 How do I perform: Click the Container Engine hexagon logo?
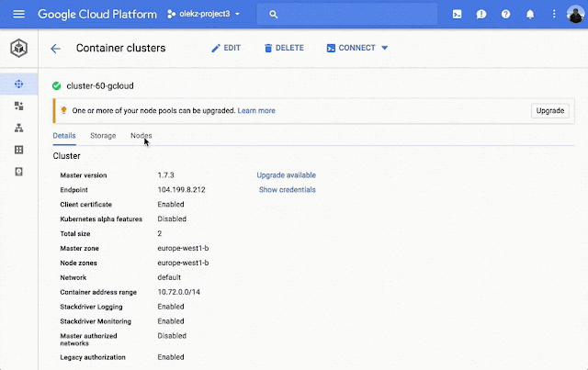[x=18, y=48]
